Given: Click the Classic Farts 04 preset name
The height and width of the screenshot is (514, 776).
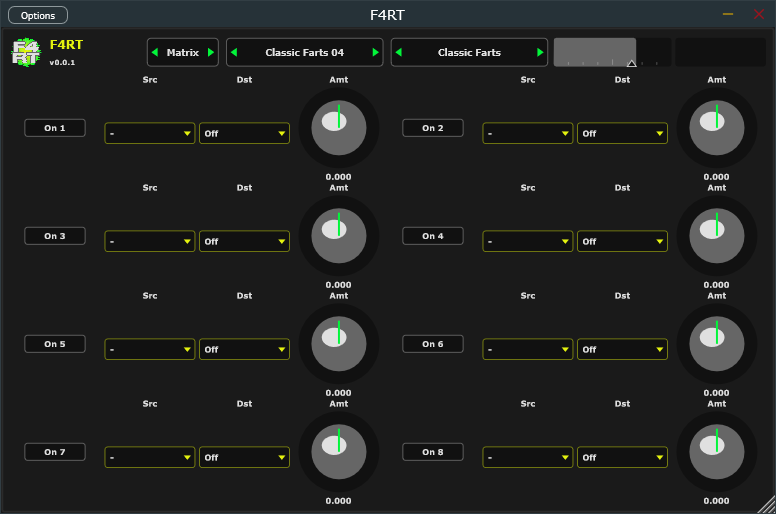Looking at the screenshot, I should click(x=304, y=52).
